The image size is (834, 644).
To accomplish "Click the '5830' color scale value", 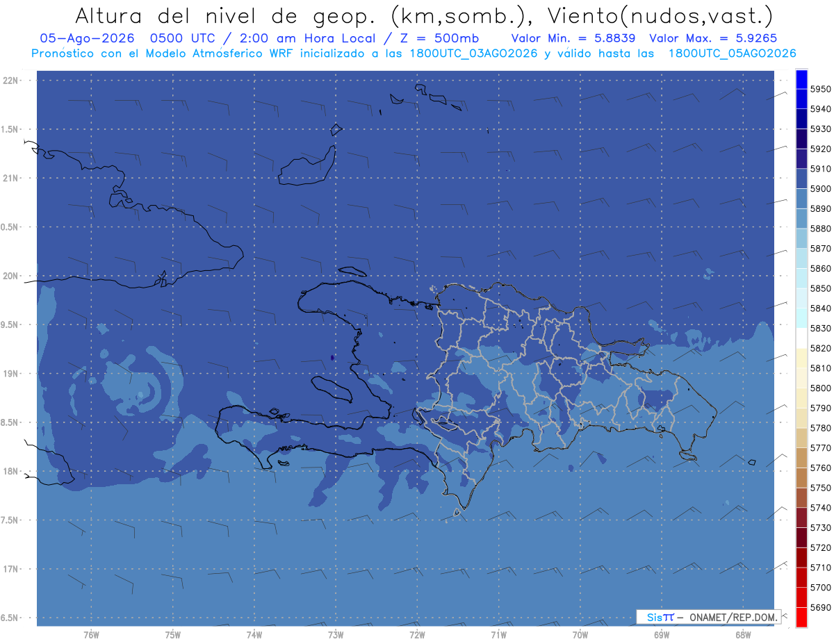I will pos(821,328).
